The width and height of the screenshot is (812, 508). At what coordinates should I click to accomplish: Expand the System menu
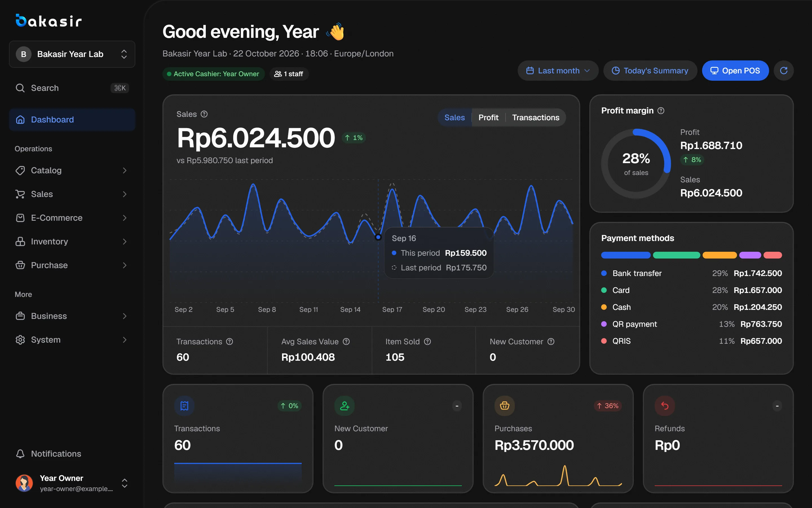(72, 340)
